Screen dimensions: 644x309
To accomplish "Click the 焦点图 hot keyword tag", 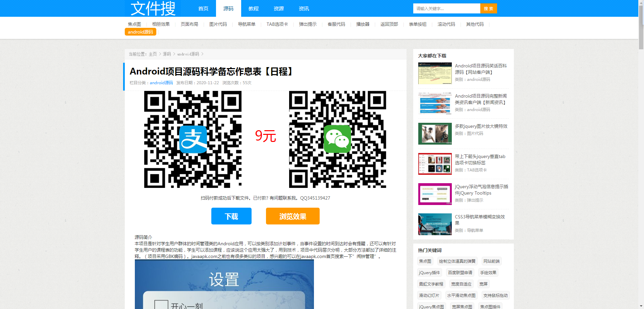I will pos(425,261).
